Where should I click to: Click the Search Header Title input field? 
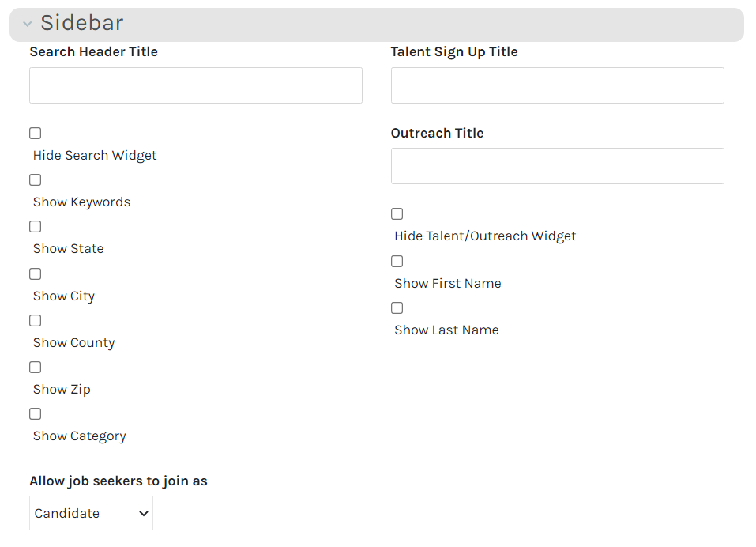[x=196, y=85]
